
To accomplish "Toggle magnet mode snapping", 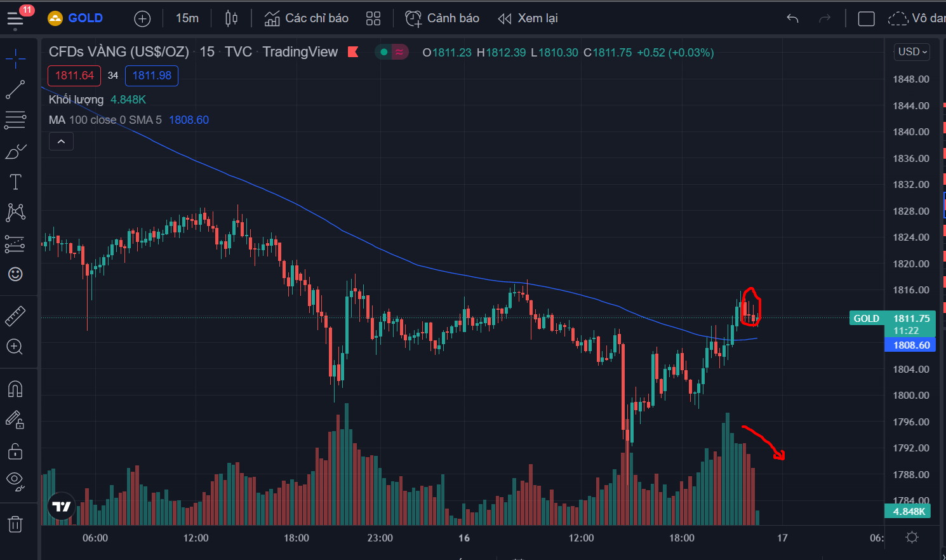I will coord(15,389).
